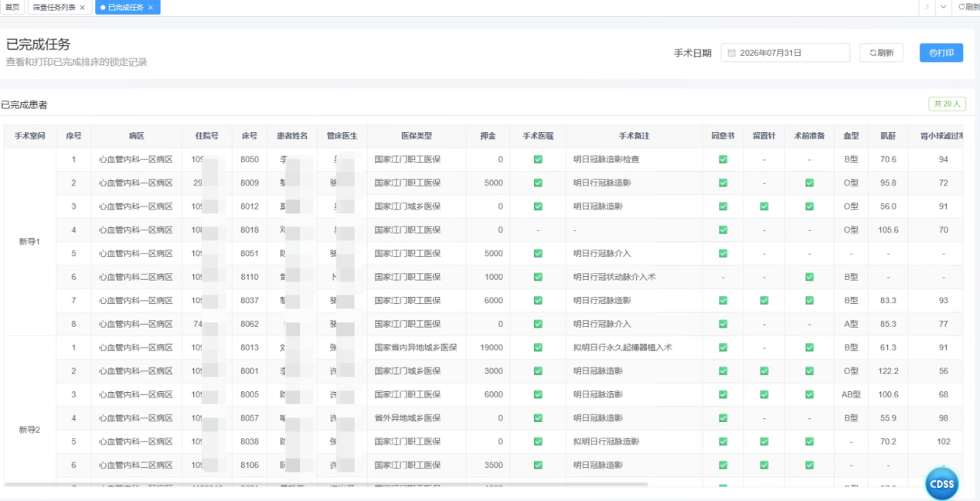Toggle 同意书 checkbox for bed 8062

723,324
